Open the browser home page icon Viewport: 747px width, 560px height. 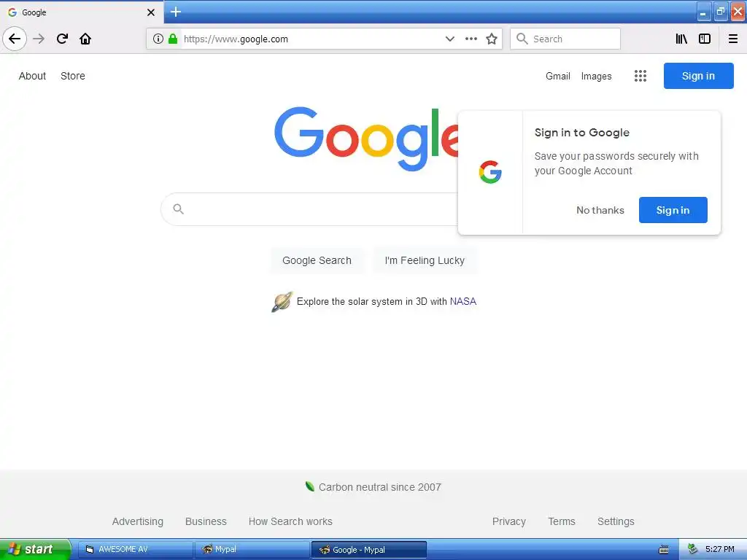[x=85, y=39]
